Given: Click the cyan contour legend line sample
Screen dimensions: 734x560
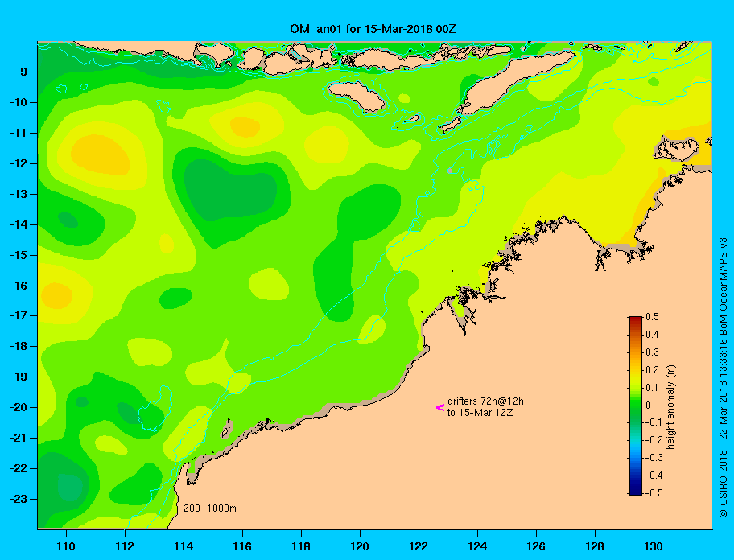Looking at the screenshot, I should 201,517.
